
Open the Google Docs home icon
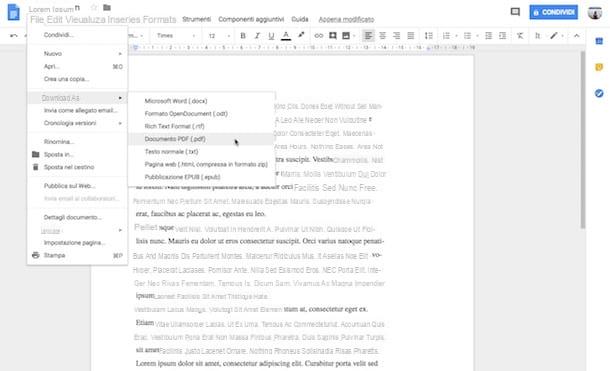[x=14, y=12]
